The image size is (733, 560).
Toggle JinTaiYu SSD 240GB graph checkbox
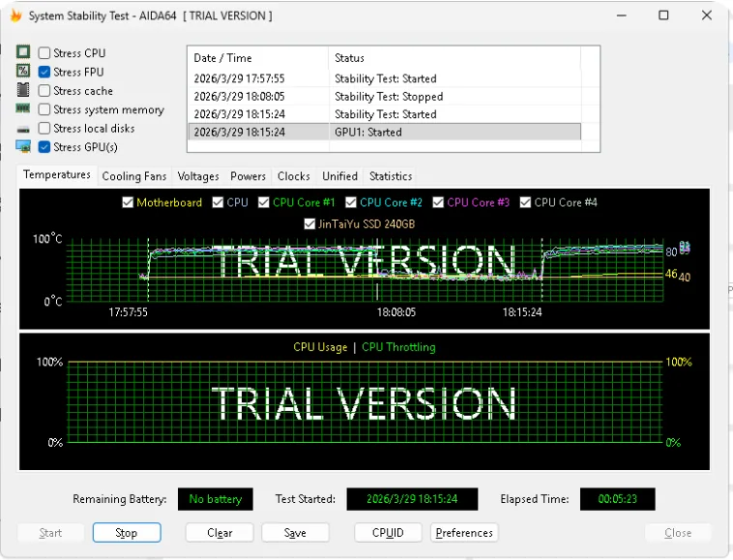309,224
